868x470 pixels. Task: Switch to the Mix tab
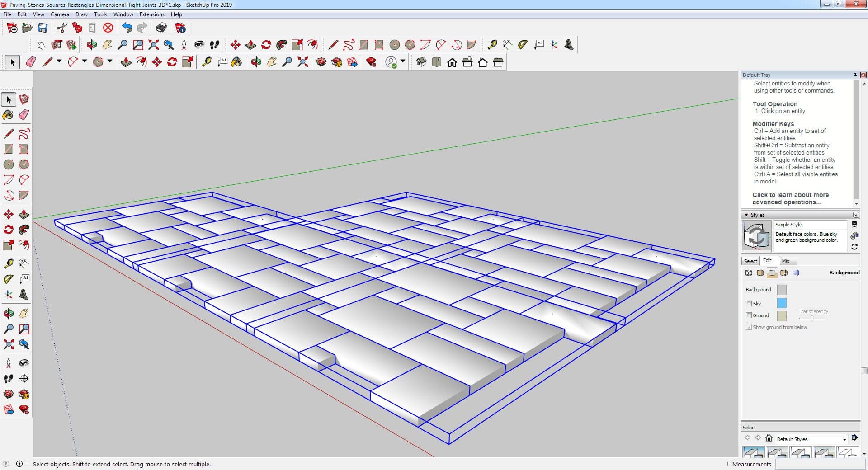click(x=786, y=261)
